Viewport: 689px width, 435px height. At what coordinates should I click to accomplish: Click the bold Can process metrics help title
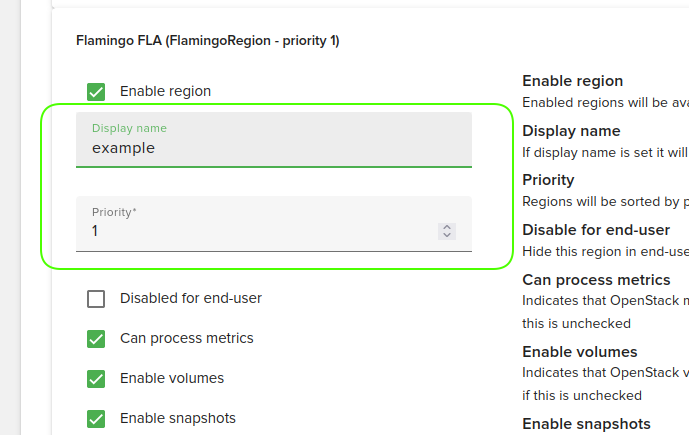click(596, 279)
